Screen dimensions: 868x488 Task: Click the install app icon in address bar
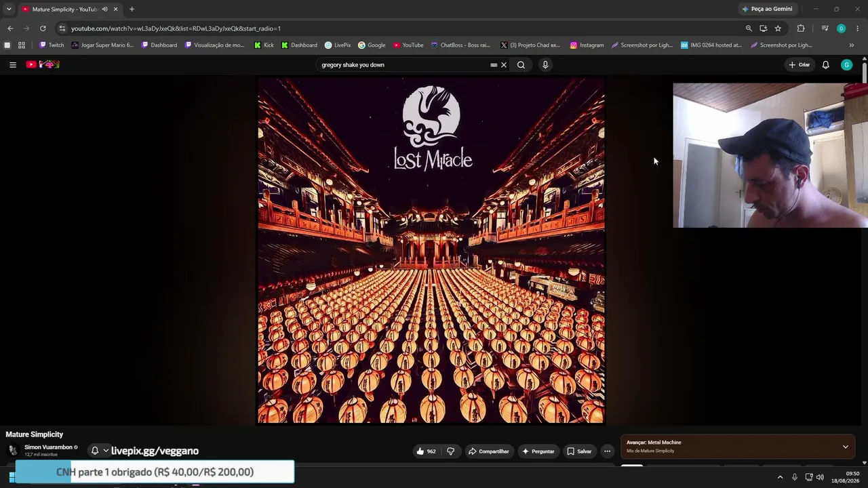pyautogui.click(x=763, y=28)
